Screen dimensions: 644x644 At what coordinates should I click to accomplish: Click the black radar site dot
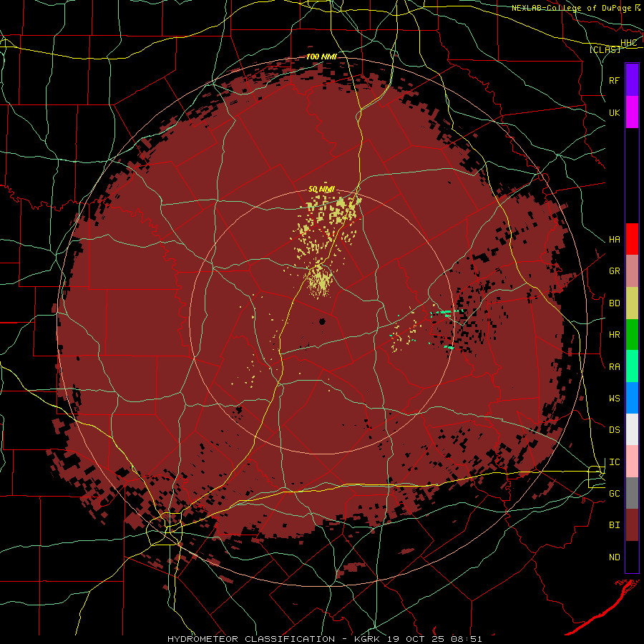coord(323,321)
